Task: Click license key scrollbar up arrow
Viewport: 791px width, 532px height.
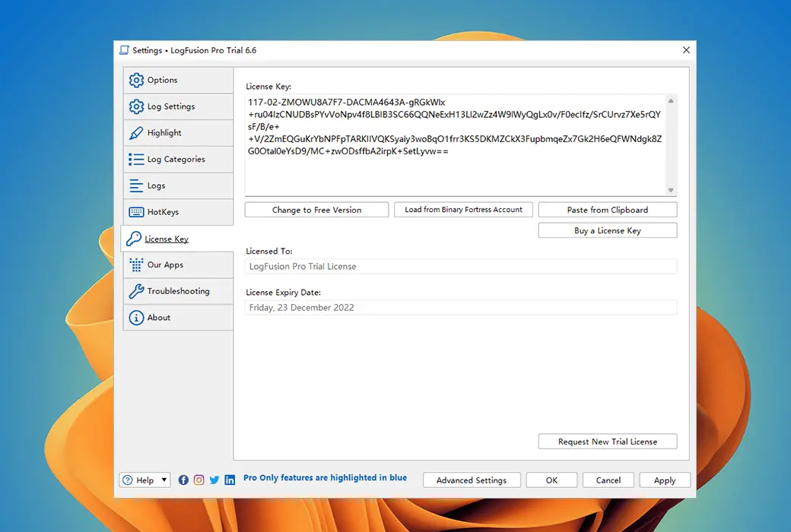Action: [671, 101]
